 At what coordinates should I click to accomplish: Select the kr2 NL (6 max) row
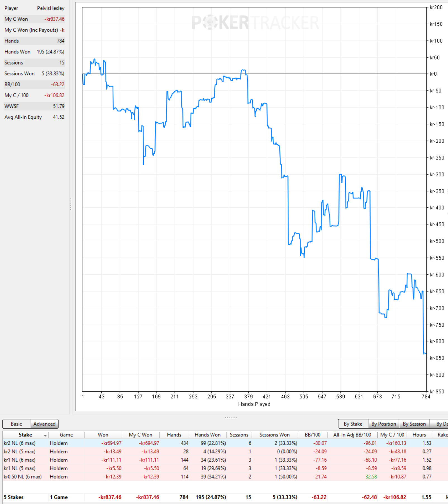click(225, 443)
